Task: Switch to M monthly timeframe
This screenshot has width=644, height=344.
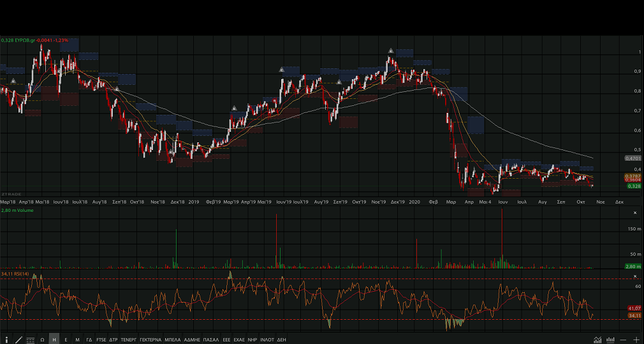Action: [x=77, y=340]
